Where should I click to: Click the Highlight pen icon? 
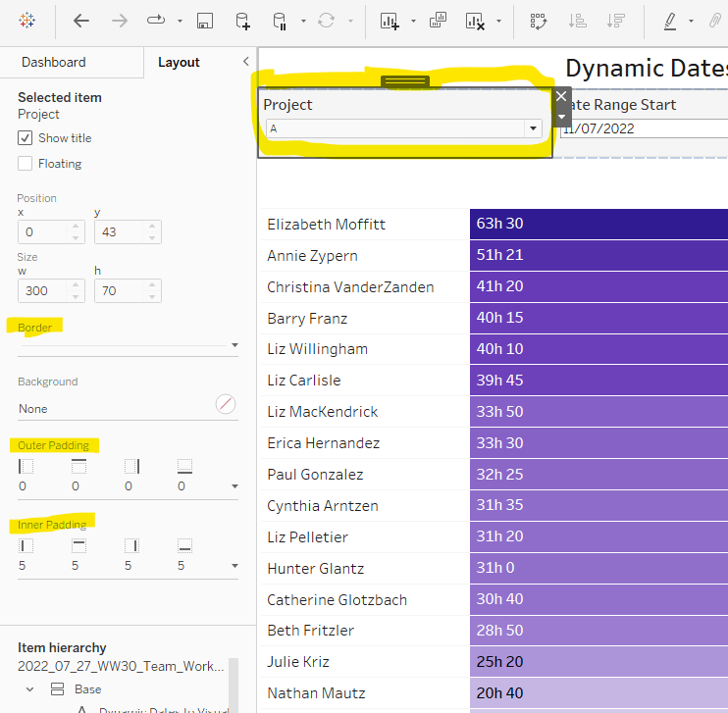click(x=670, y=21)
